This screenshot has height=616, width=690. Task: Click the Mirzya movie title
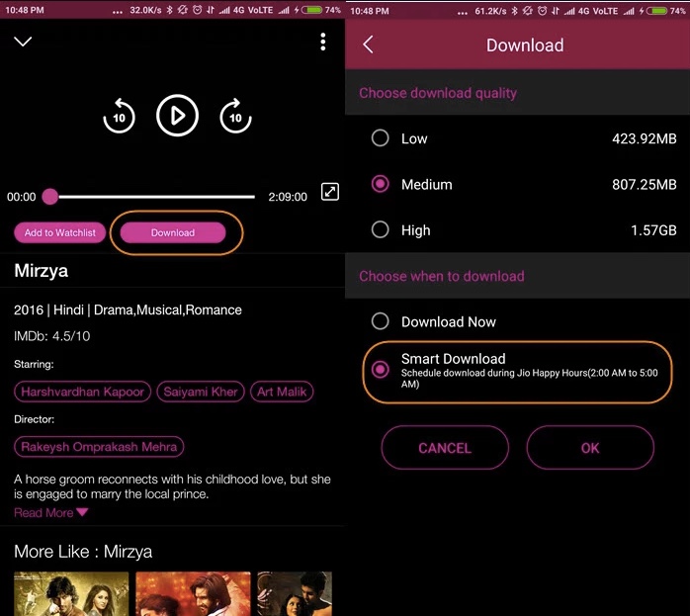click(41, 271)
